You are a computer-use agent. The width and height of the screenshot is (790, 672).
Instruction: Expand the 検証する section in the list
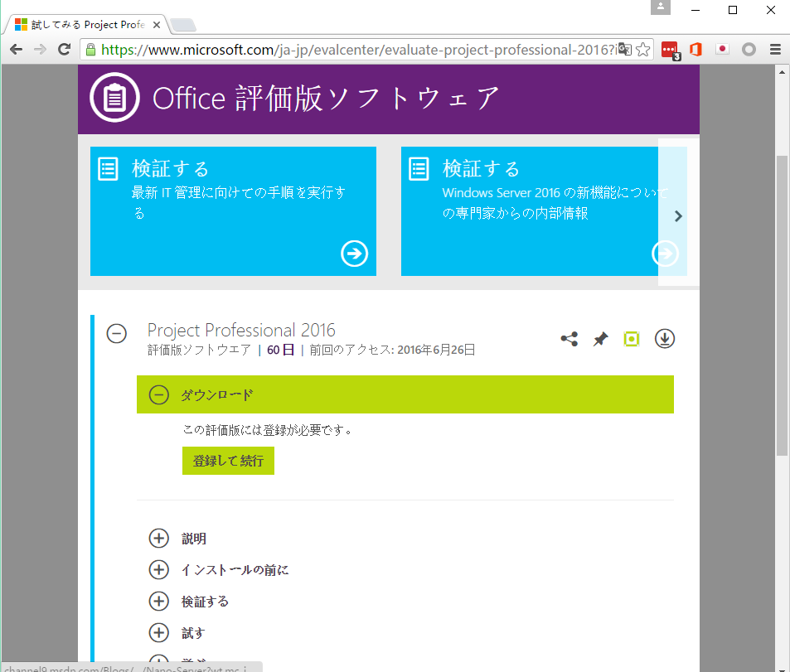158,601
